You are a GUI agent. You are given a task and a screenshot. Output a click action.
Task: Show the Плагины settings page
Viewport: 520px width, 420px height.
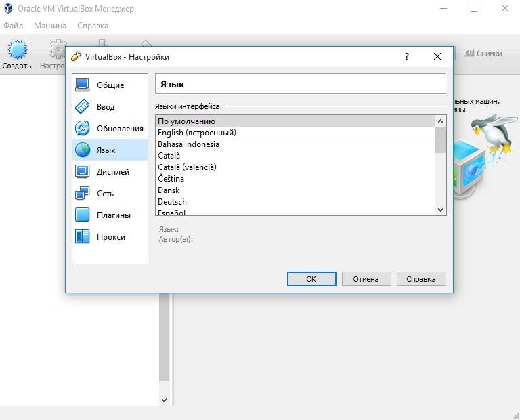click(110, 215)
